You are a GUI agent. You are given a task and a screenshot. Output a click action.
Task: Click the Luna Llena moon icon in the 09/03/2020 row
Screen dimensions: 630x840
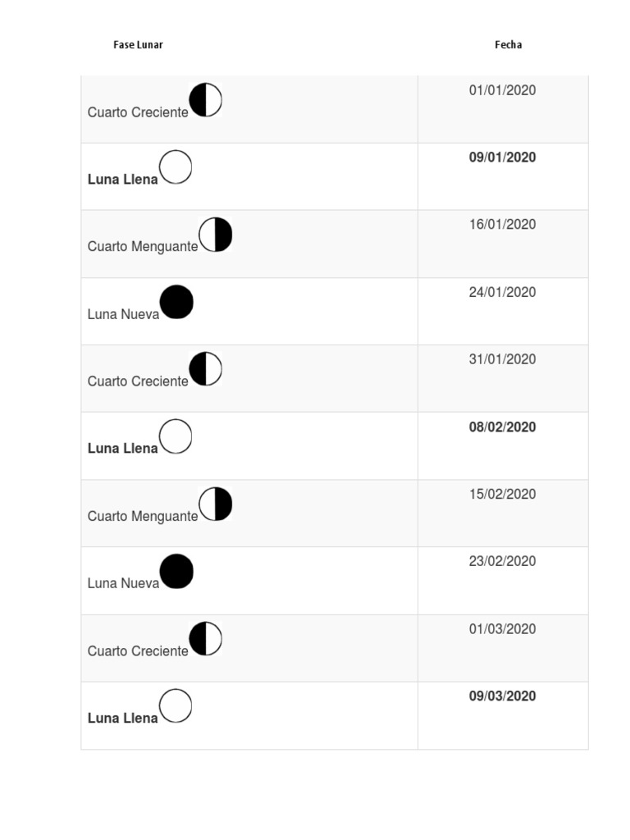click(x=176, y=706)
